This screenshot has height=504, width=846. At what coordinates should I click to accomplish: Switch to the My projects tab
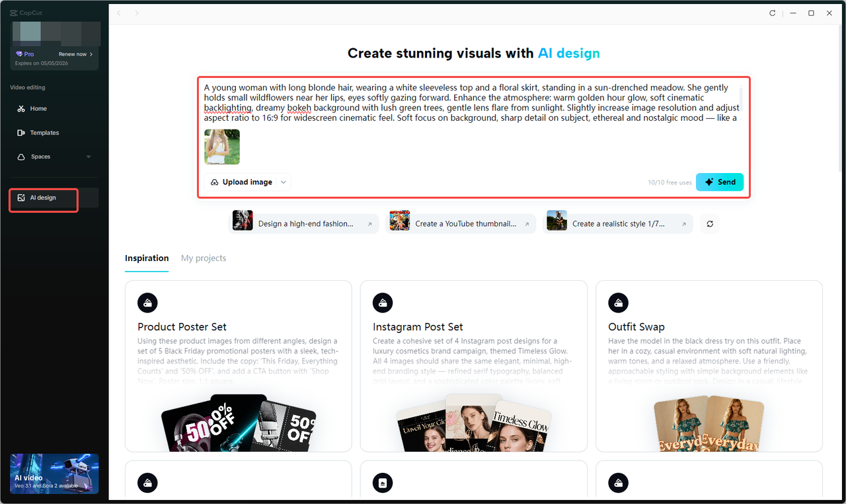pos(203,258)
